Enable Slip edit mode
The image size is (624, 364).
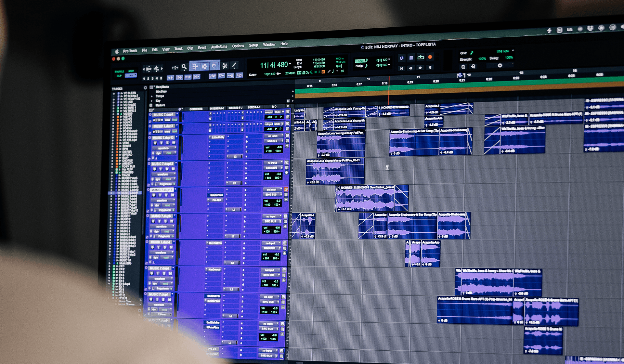(119, 76)
